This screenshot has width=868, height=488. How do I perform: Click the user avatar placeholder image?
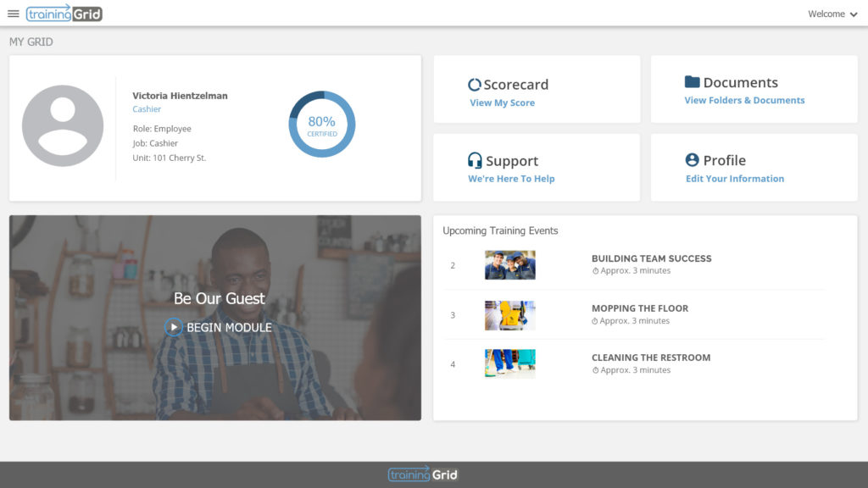(x=63, y=125)
